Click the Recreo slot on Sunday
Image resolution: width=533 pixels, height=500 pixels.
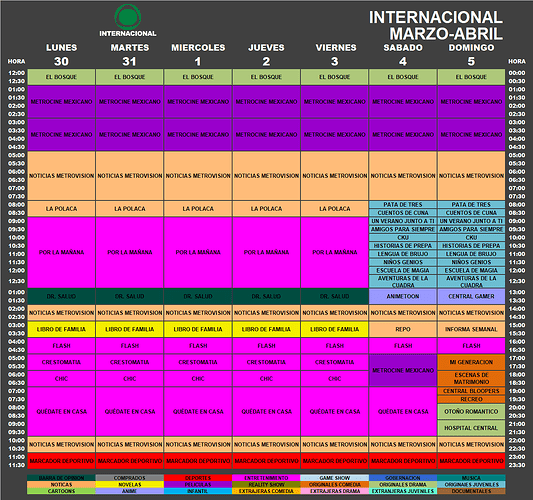(x=471, y=399)
